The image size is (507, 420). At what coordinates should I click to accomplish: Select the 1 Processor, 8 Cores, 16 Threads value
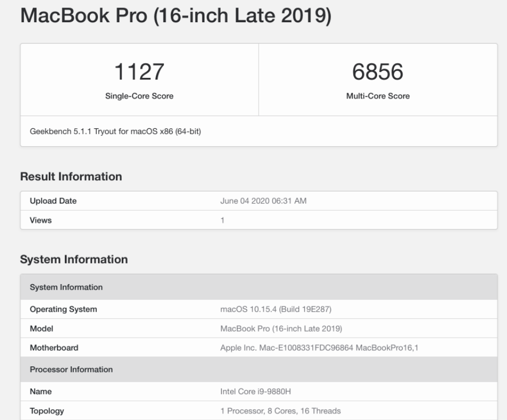(x=280, y=411)
